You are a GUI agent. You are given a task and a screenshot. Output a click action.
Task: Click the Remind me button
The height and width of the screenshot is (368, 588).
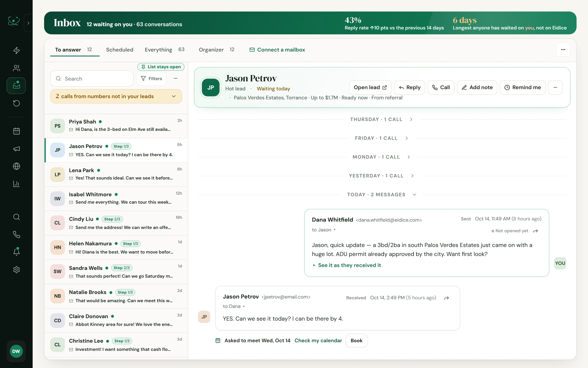pos(522,87)
